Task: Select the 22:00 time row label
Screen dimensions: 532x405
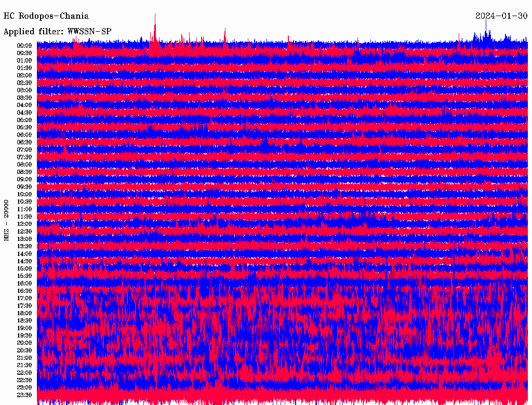Action: click(24, 372)
